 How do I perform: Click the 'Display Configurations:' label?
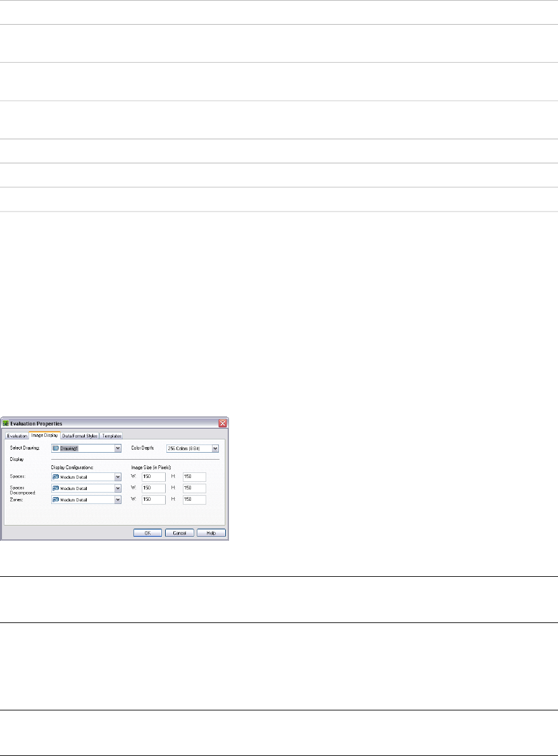71,467
